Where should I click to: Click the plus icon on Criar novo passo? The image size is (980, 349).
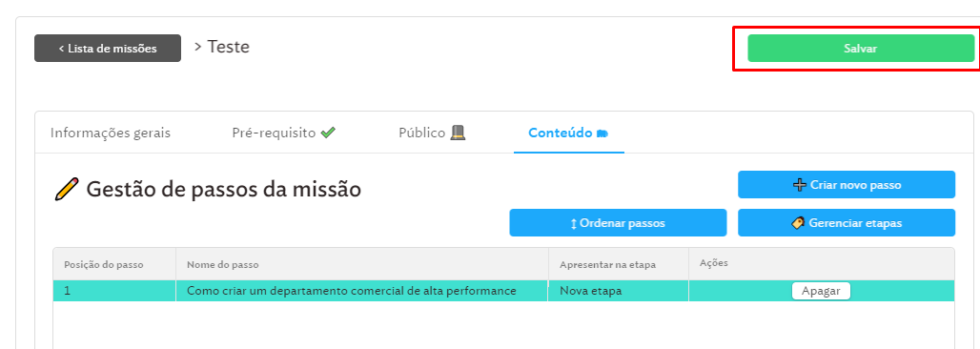(x=800, y=185)
